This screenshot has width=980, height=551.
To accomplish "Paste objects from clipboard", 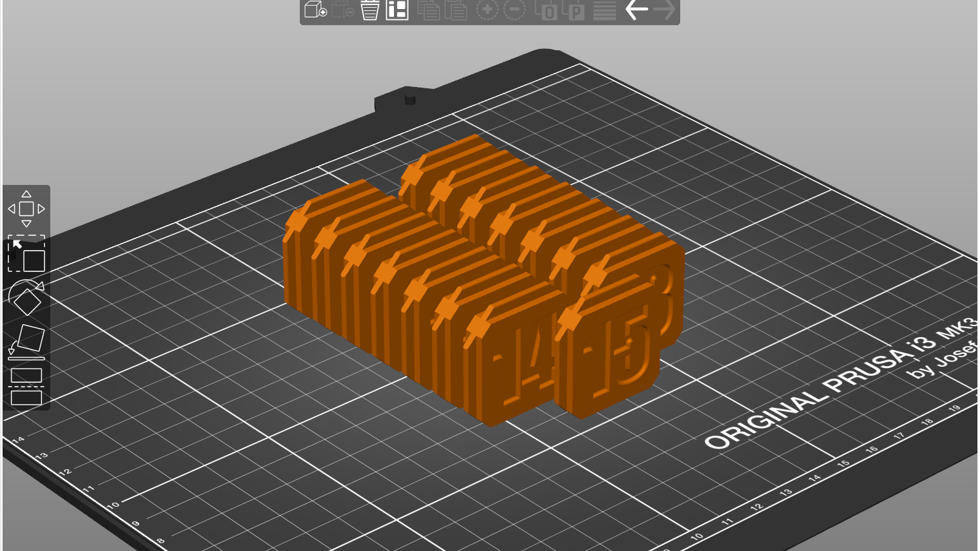I will coord(456,10).
